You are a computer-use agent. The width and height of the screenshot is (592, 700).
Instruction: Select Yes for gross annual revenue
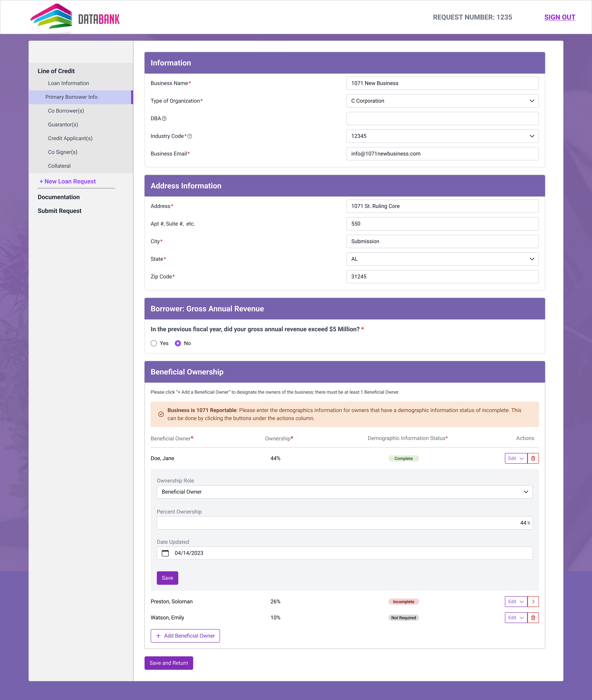pos(154,343)
